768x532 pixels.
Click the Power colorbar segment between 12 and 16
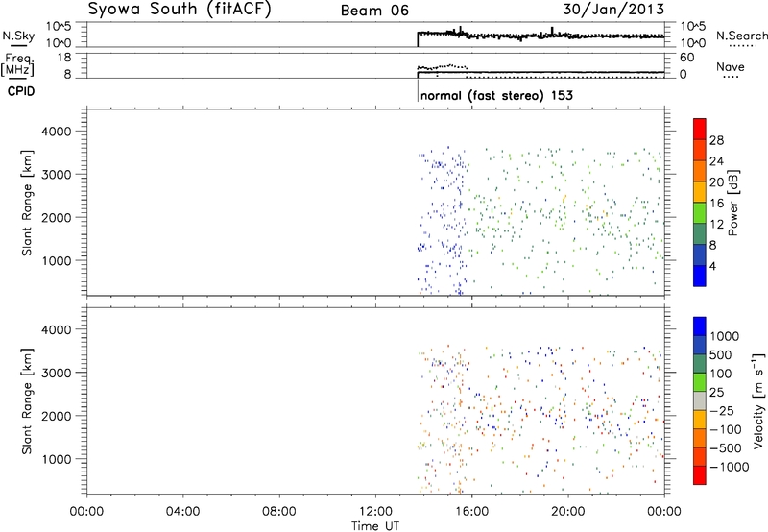[x=700, y=213]
